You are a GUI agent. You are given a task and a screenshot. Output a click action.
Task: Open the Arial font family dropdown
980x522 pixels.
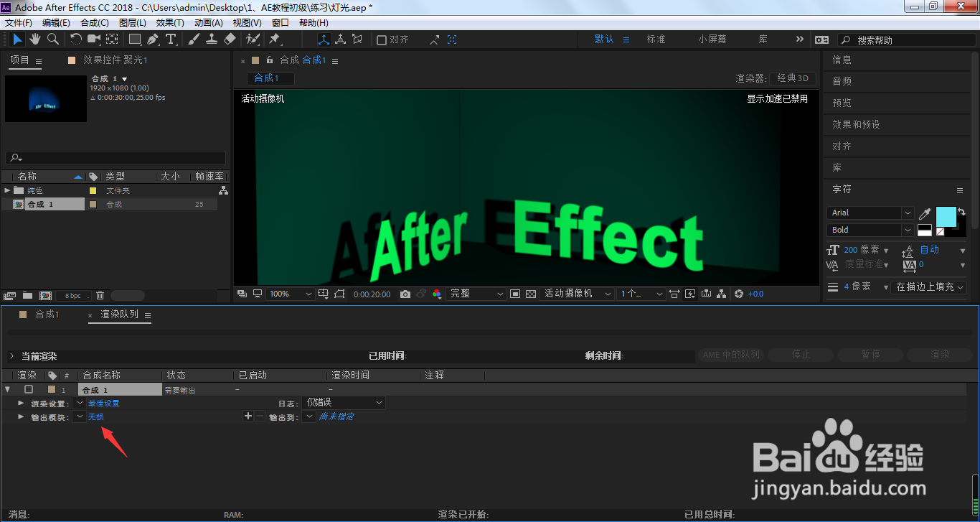point(871,213)
